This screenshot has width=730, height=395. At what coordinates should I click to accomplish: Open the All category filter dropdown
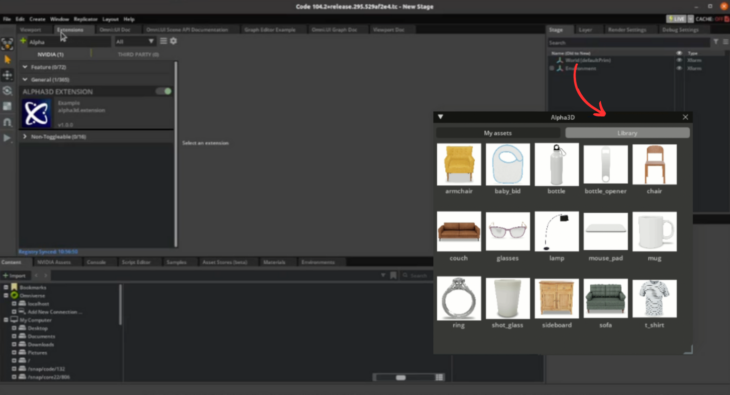point(135,41)
